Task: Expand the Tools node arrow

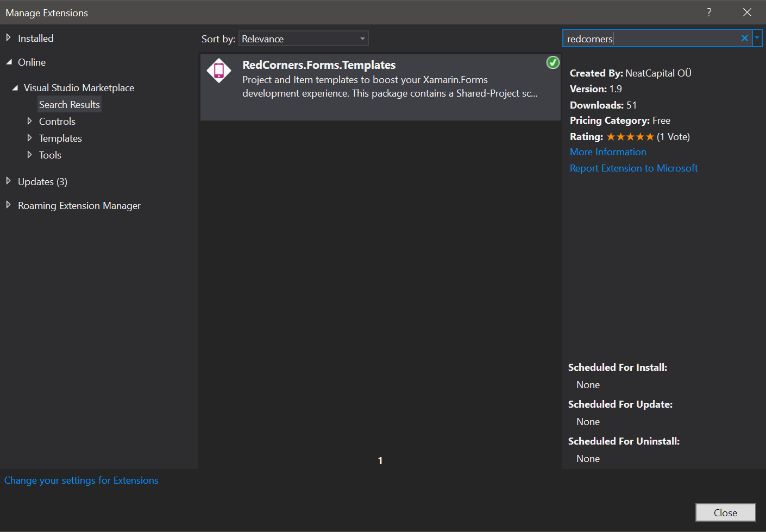Action: (29, 154)
